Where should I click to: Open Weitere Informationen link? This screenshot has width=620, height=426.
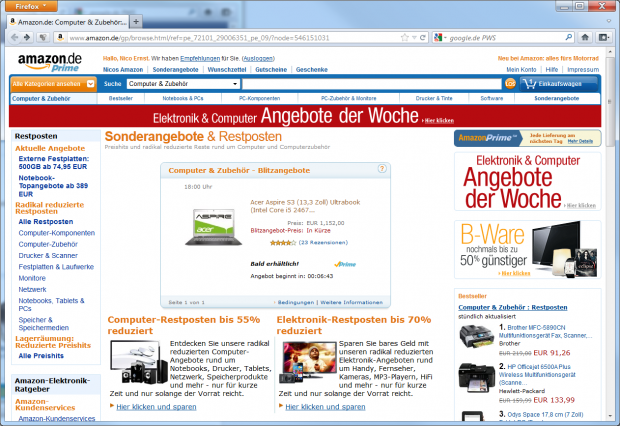click(x=352, y=303)
